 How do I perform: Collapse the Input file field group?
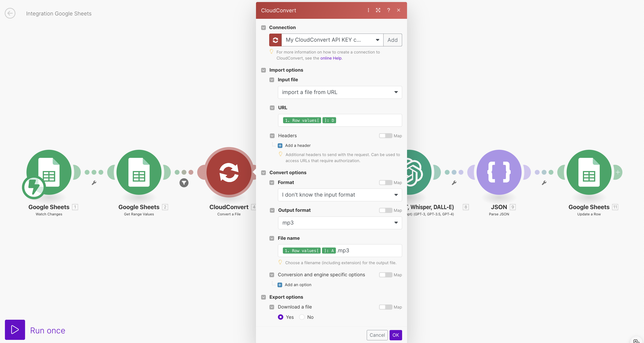click(x=272, y=80)
